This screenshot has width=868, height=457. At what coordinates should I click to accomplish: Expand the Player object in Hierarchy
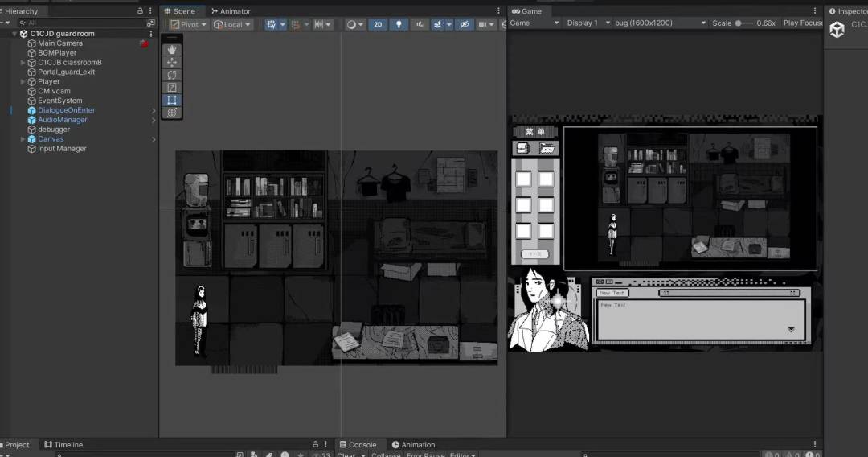(23, 81)
